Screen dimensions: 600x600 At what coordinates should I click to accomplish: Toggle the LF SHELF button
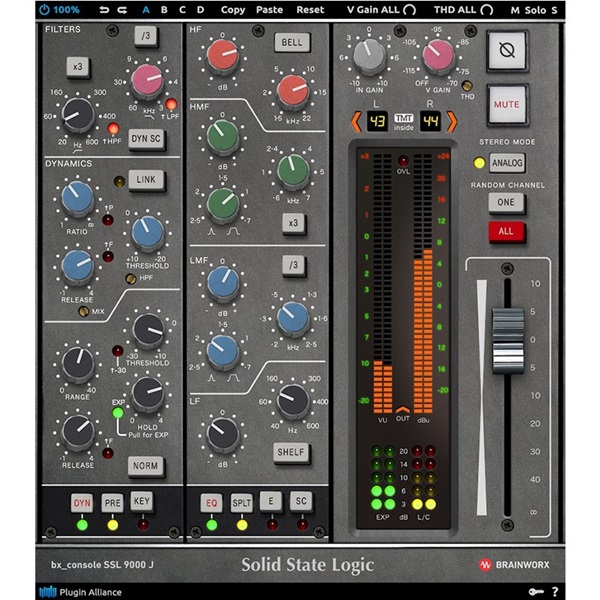coord(291,452)
